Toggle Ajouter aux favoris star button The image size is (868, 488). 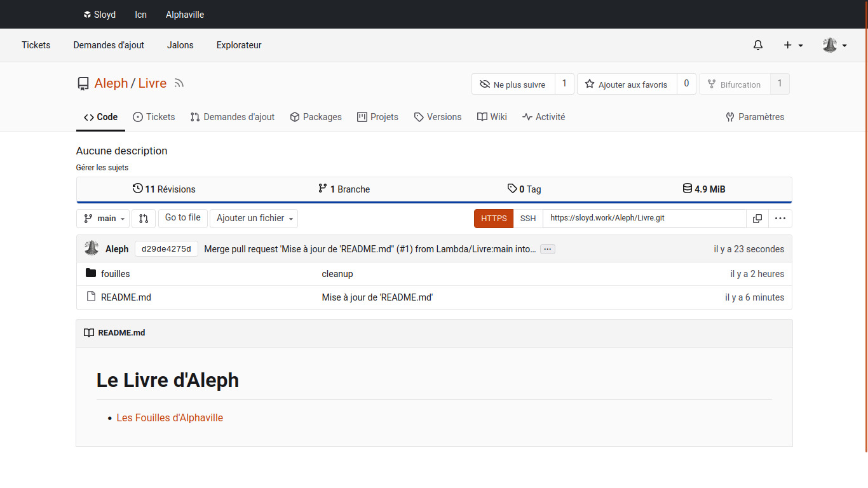(627, 85)
